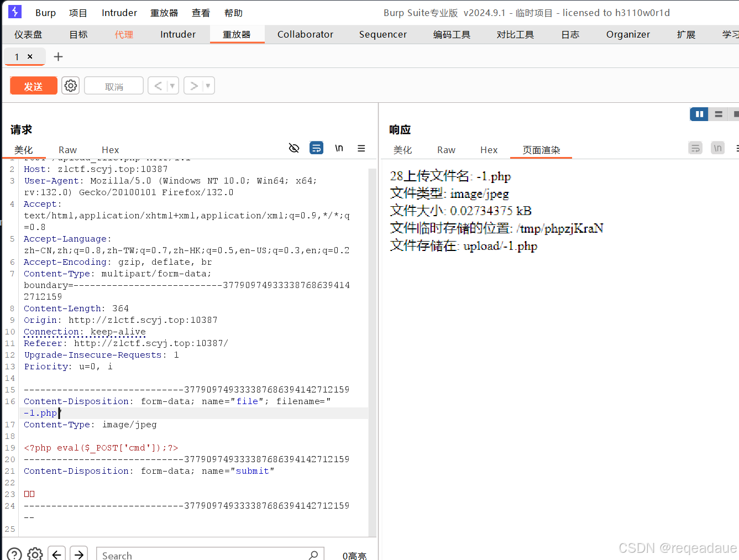Select request 美化 pretty view tab
The height and width of the screenshot is (560, 739).
point(23,150)
